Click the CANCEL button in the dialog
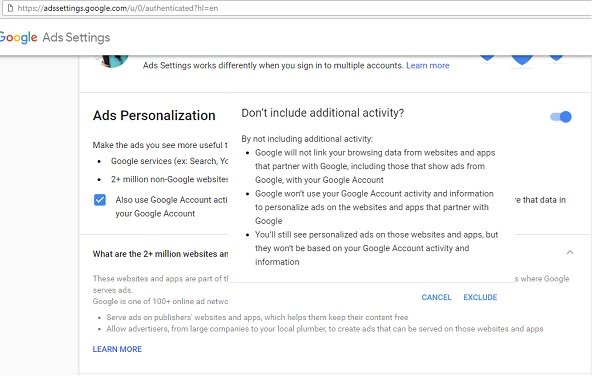This screenshot has width=600, height=385. (436, 297)
